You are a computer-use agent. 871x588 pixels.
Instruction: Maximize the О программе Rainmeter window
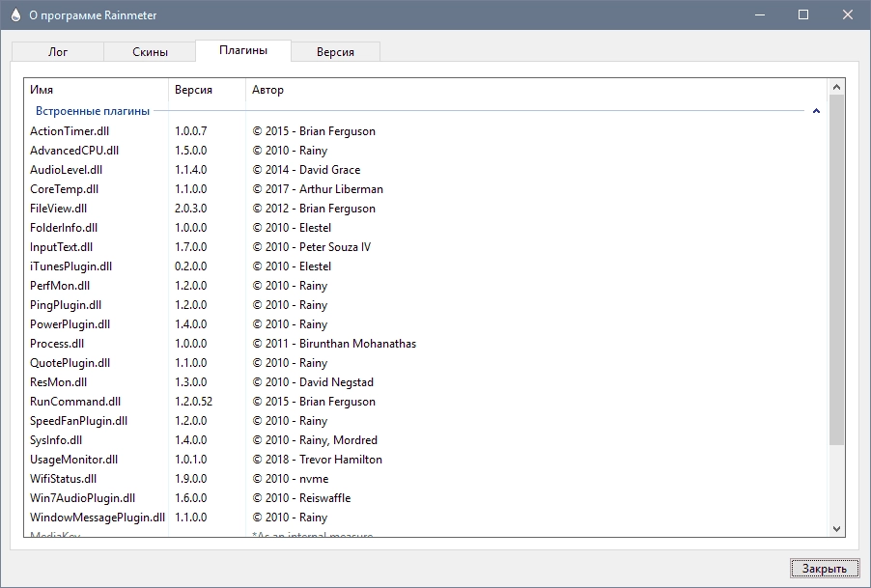click(803, 15)
